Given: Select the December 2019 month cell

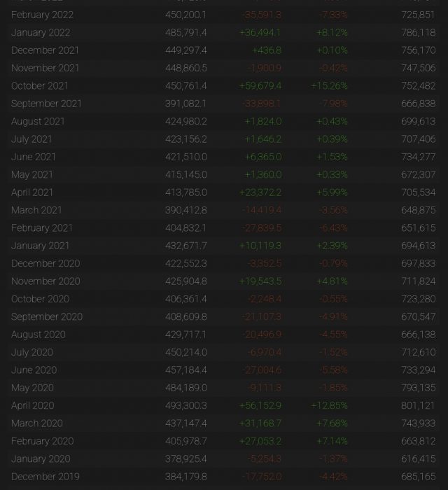Looking at the screenshot, I should point(45,477).
